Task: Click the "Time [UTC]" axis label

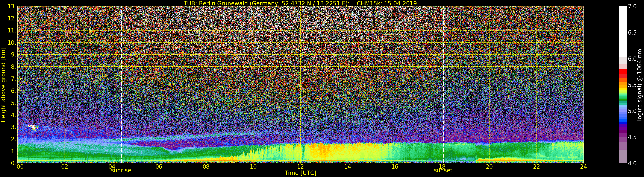Action: [300, 173]
